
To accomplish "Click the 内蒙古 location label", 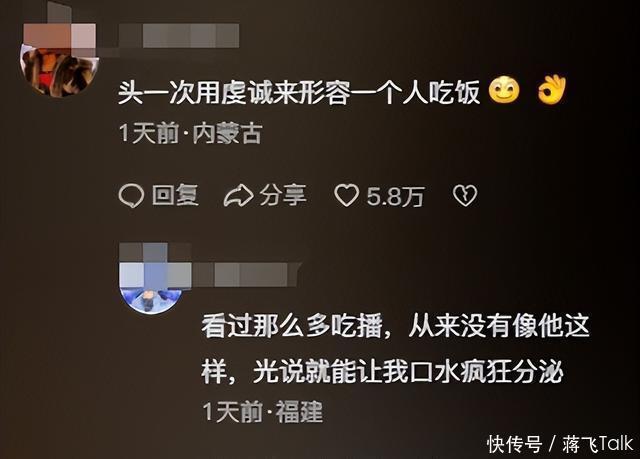I will (227, 133).
